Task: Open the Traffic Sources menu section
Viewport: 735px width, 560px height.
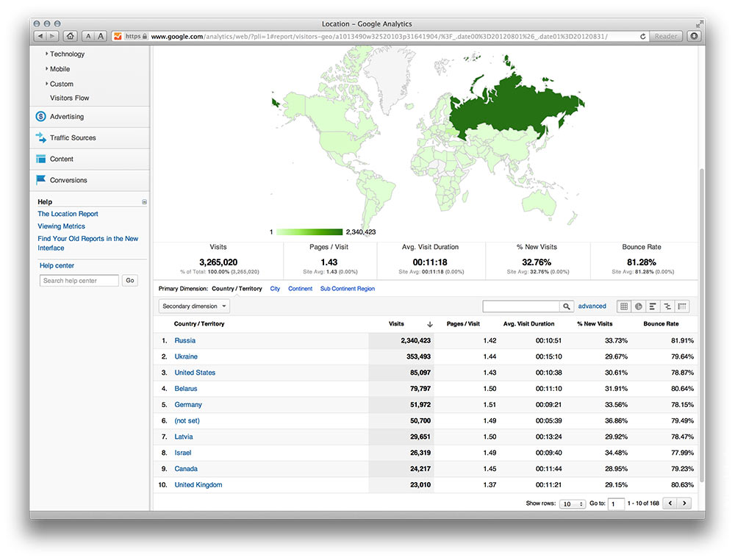Action: (x=90, y=137)
